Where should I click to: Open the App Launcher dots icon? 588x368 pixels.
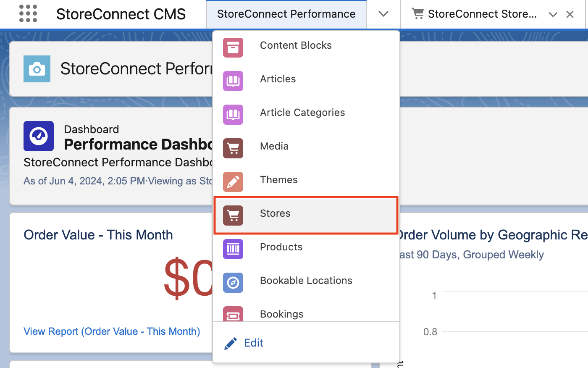28,14
